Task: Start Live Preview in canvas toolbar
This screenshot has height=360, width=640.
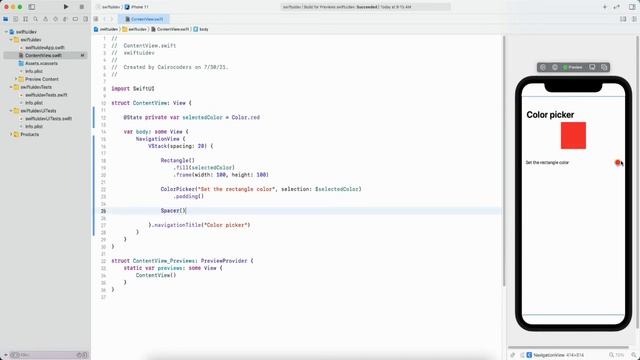Action: tap(543, 67)
